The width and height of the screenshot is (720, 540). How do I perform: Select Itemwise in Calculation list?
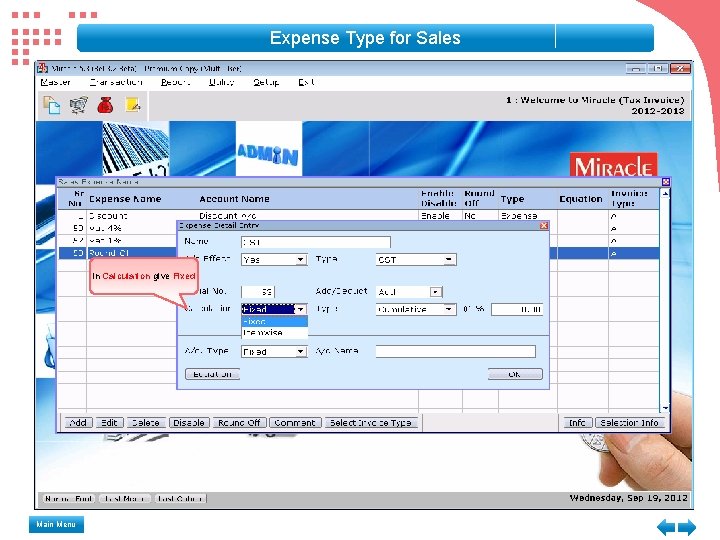274,332
